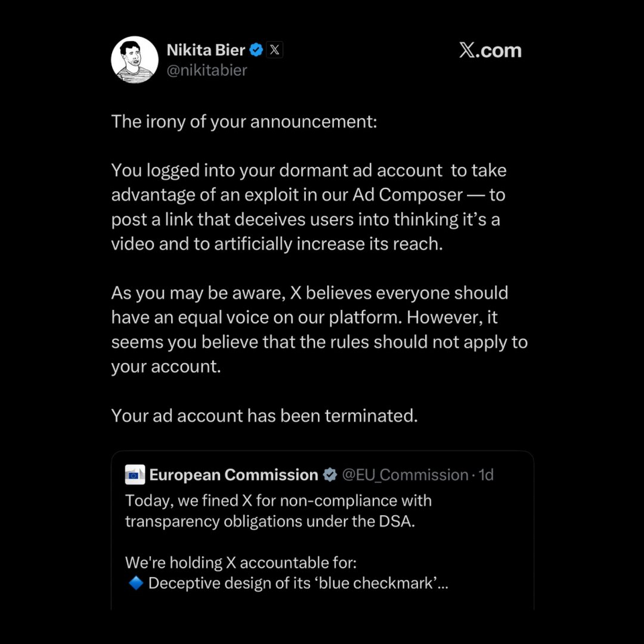Open the European Commission flag avatar
This screenshot has height=644, width=644.
pos(135,474)
